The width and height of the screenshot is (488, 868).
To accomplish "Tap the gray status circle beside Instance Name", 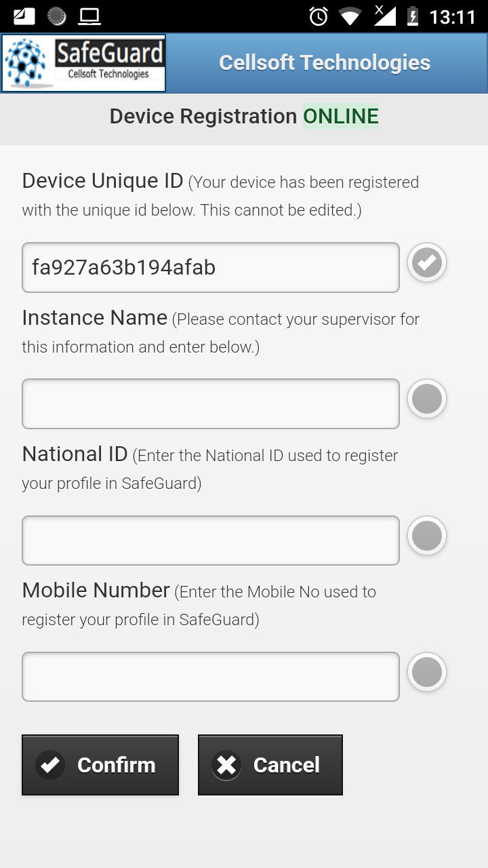I will coord(427,399).
